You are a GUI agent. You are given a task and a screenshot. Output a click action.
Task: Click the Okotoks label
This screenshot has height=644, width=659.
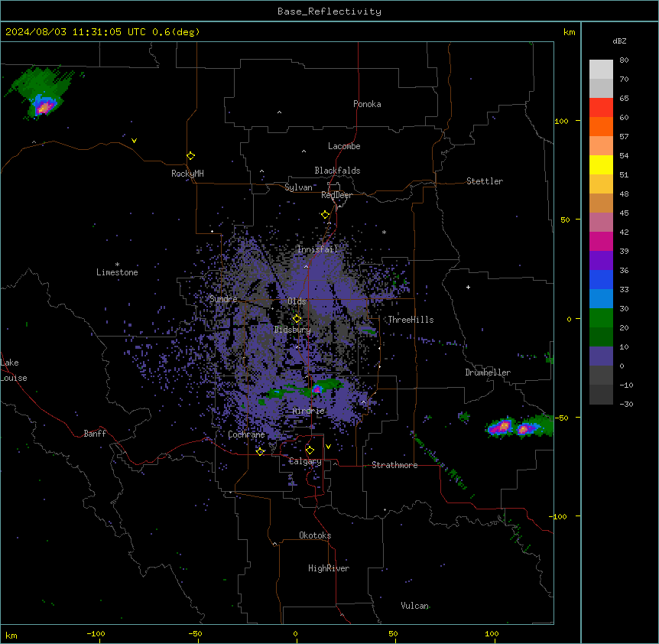[x=315, y=535]
